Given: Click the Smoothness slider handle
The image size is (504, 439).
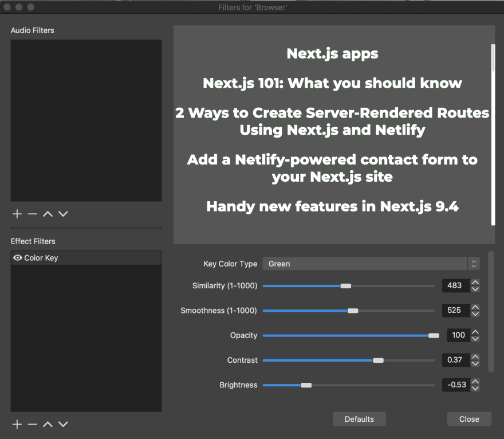Looking at the screenshot, I should [x=353, y=311].
